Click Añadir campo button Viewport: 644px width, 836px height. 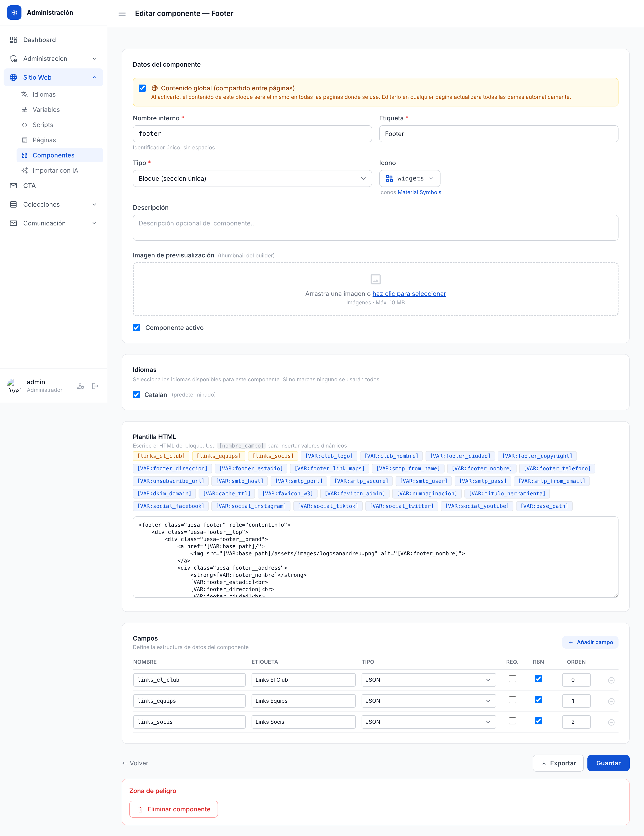coord(590,642)
